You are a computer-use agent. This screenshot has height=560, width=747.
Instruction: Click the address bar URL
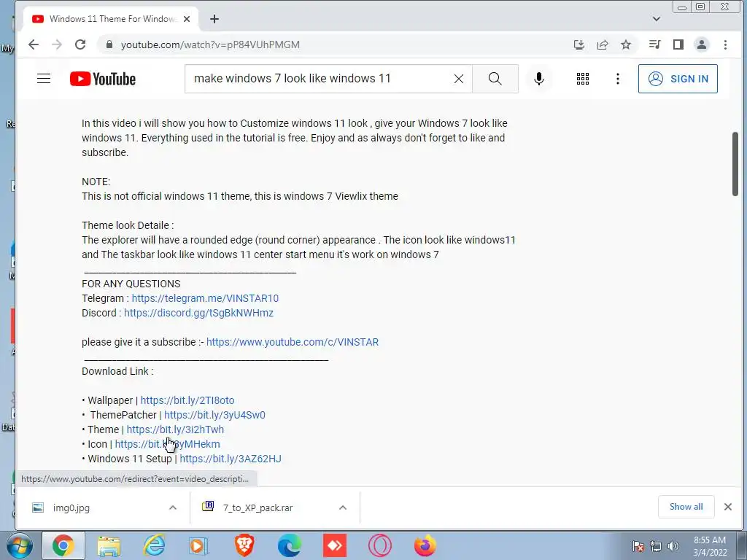[x=210, y=44]
